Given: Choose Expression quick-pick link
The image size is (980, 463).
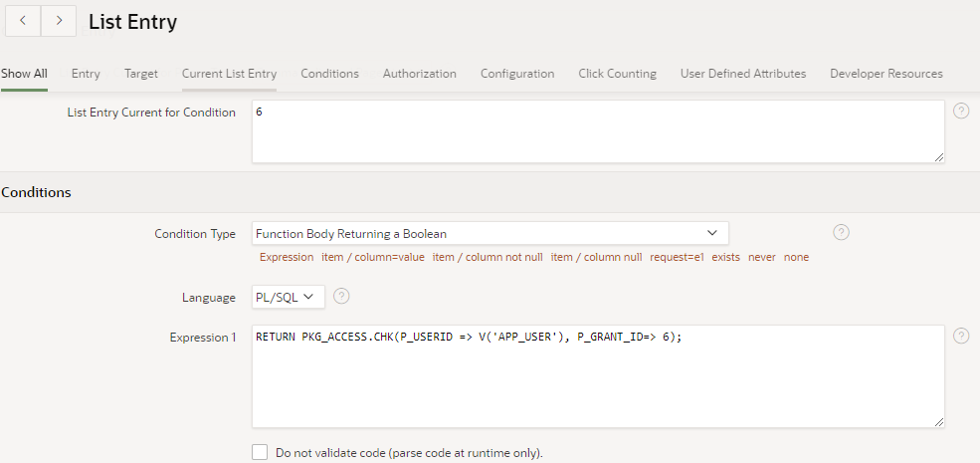Looking at the screenshot, I should coord(287,257).
